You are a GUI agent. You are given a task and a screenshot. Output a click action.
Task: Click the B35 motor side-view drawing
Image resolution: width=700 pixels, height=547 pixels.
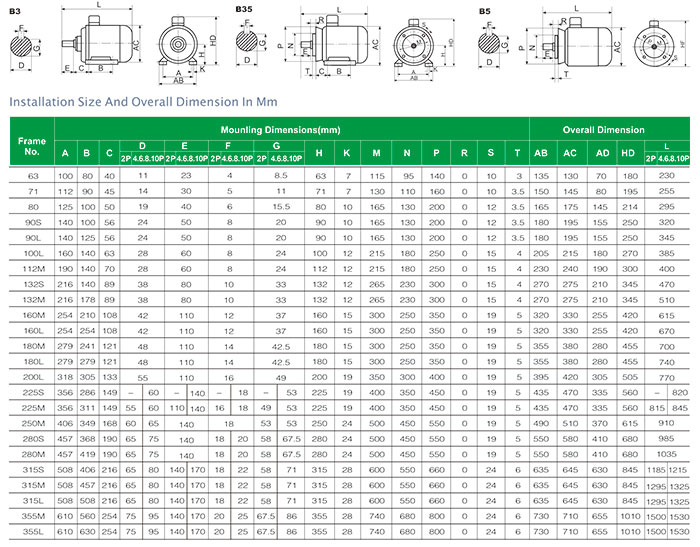pyautogui.click(x=333, y=42)
